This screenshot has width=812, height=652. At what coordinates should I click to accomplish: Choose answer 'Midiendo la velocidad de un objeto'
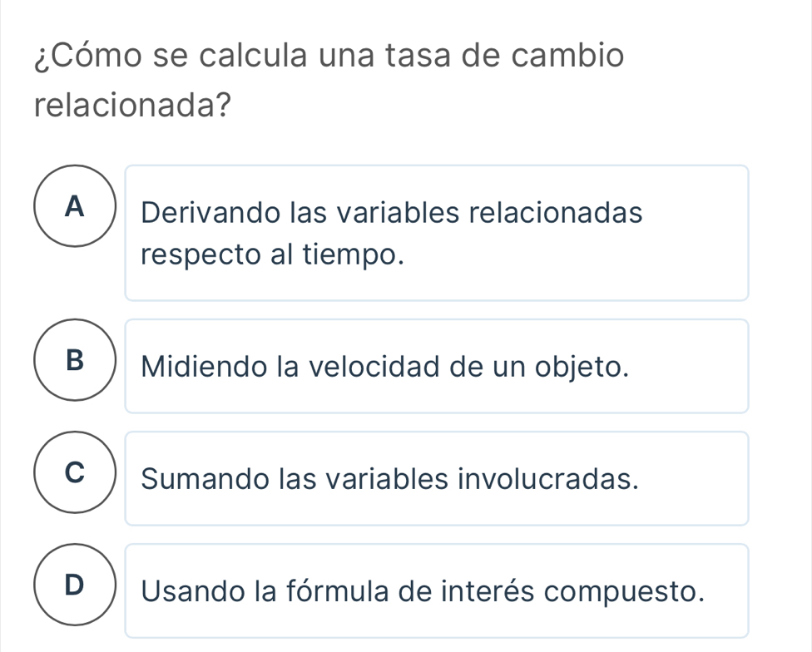point(384,366)
